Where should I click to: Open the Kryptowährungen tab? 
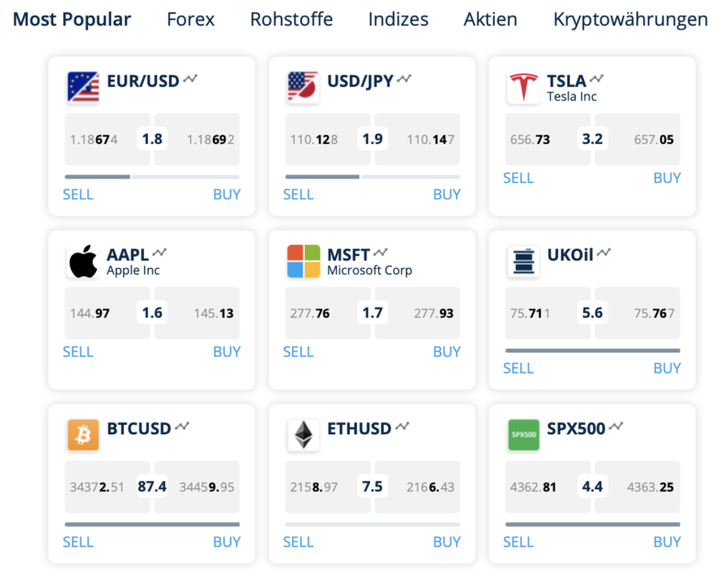(x=630, y=19)
